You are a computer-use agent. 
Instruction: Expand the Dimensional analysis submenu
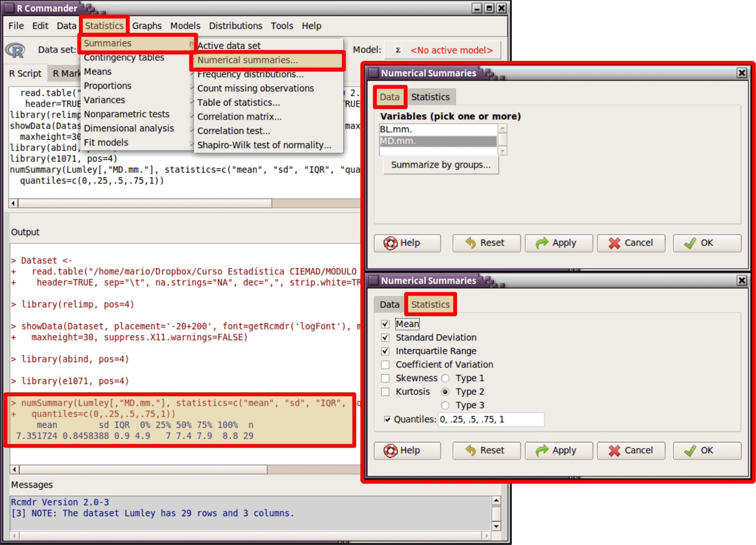[x=137, y=128]
